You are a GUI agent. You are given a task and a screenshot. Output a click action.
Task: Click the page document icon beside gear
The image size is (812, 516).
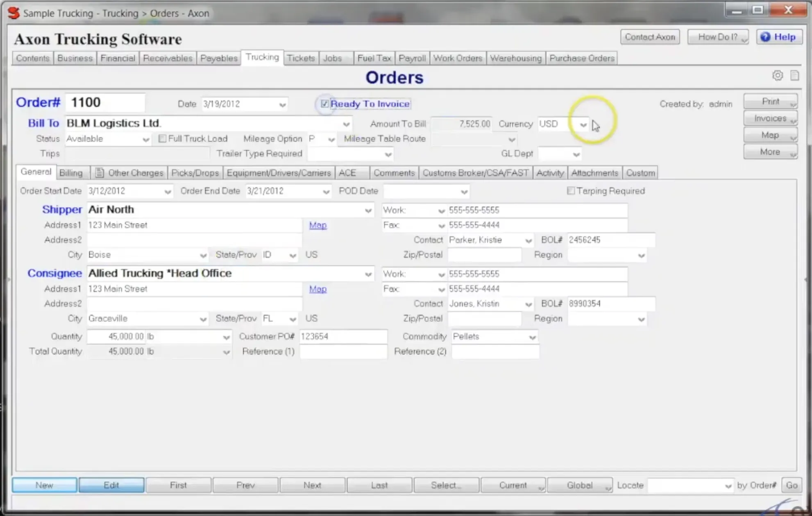[x=794, y=75]
